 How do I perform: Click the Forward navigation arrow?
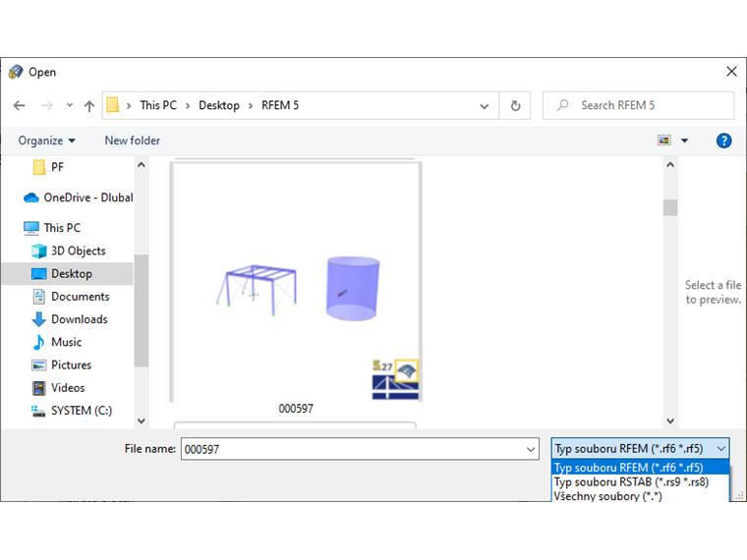pyautogui.click(x=47, y=105)
